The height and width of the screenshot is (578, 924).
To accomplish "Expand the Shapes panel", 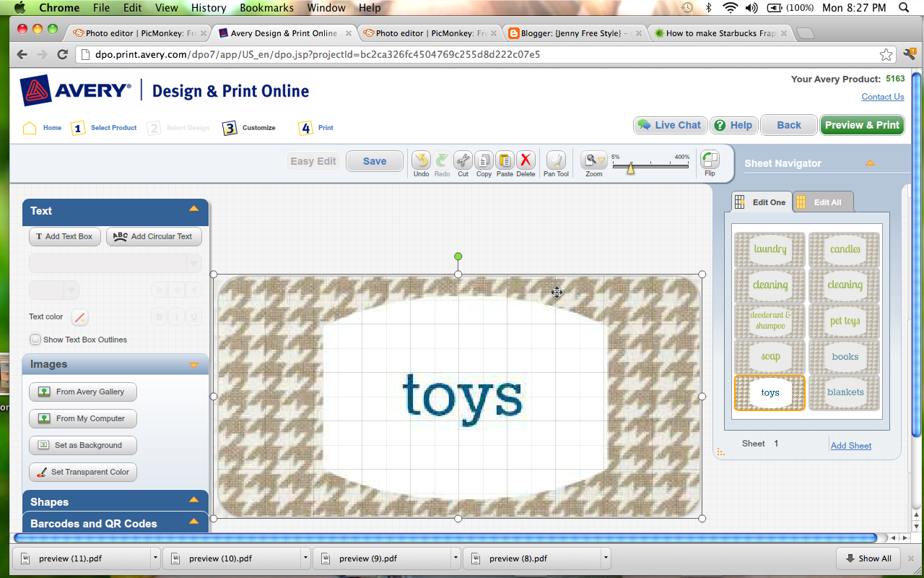I will (x=115, y=501).
